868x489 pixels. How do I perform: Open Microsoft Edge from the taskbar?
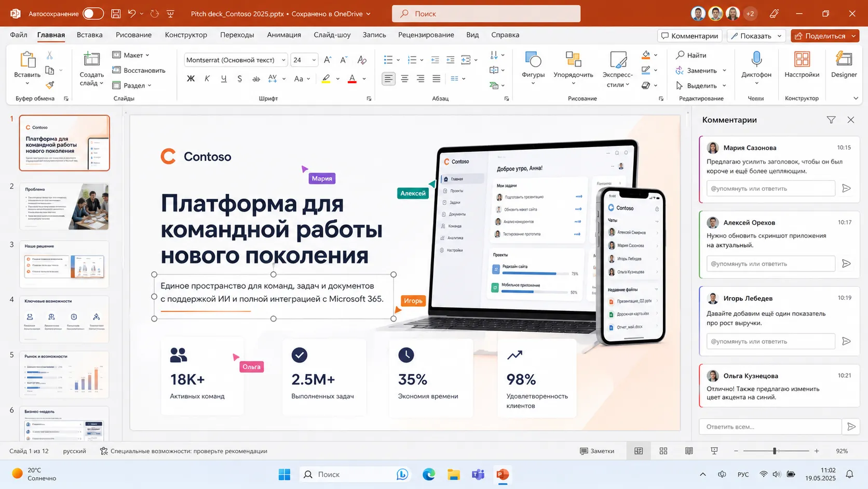coord(428,474)
